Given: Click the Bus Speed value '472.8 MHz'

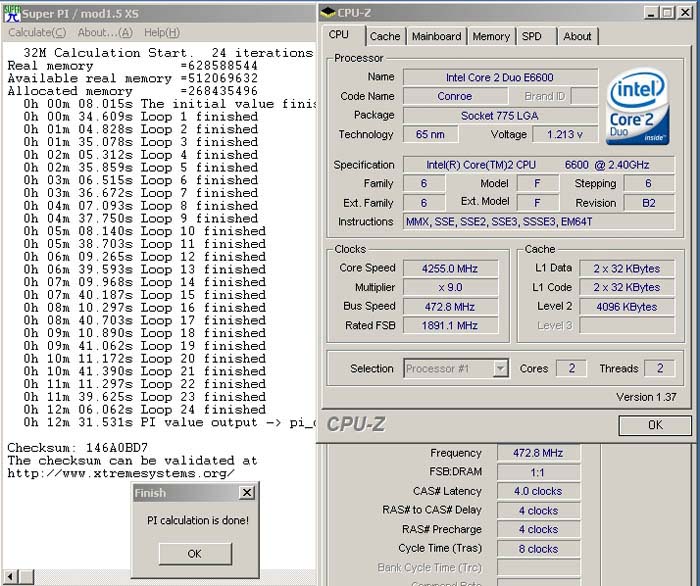Looking at the screenshot, I should tap(450, 307).
